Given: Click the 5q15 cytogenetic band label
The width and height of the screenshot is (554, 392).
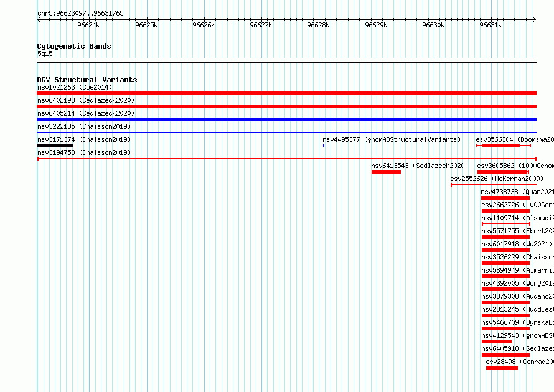Looking at the screenshot, I should click(45, 54).
